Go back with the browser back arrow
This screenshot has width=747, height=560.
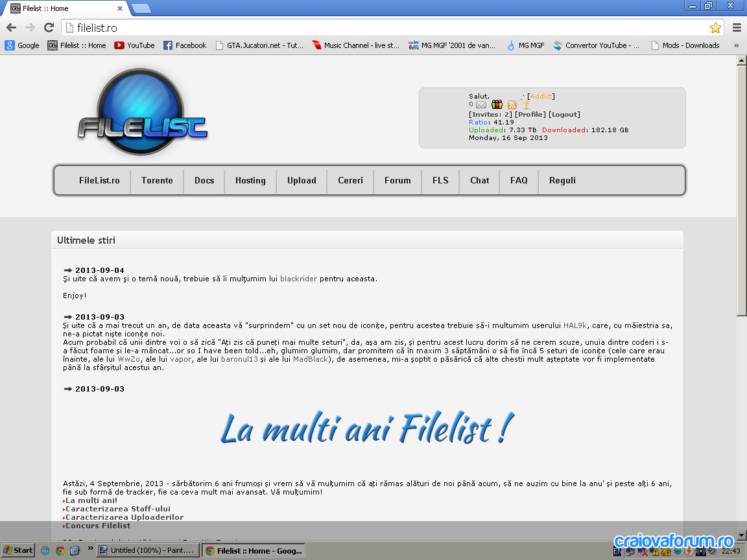coord(11,28)
